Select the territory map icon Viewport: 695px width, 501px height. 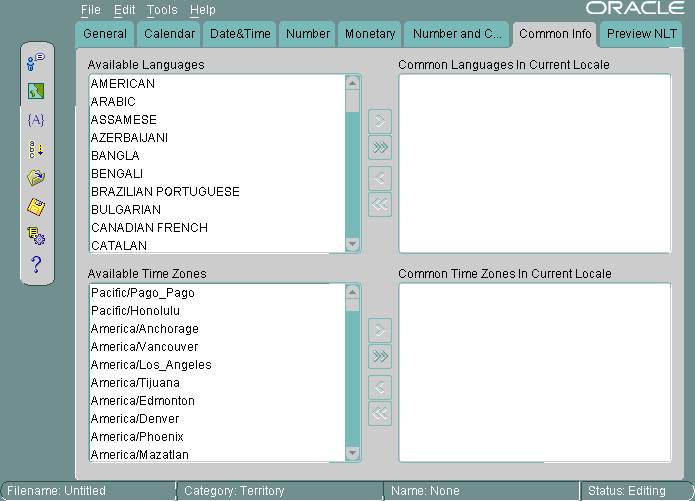[x=36, y=92]
